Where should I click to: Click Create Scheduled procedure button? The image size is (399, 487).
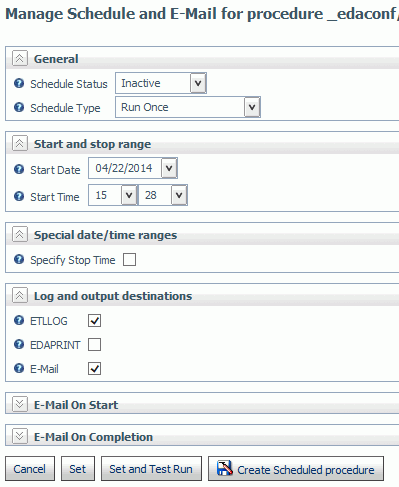(x=296, y=469)
